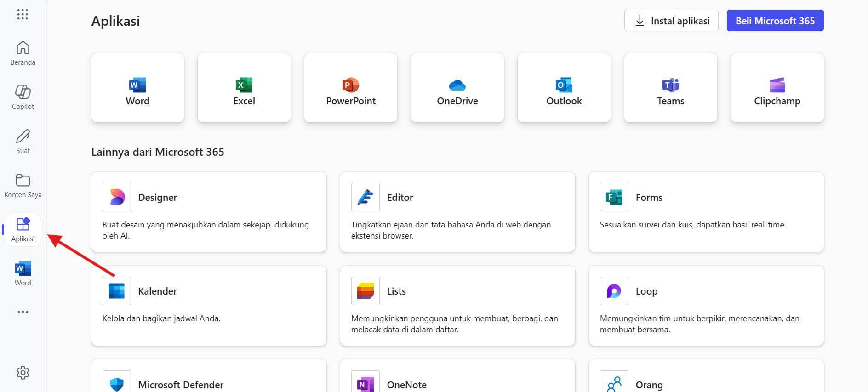This screenshot has height=392, width=868.
Task: Click 'Tingkatkan ejaan dan tata bahasa' description
Action: [451, 230]
